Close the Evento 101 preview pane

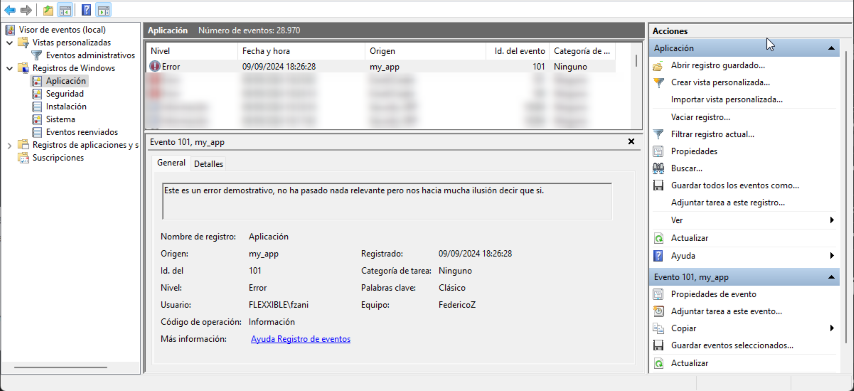631,142
